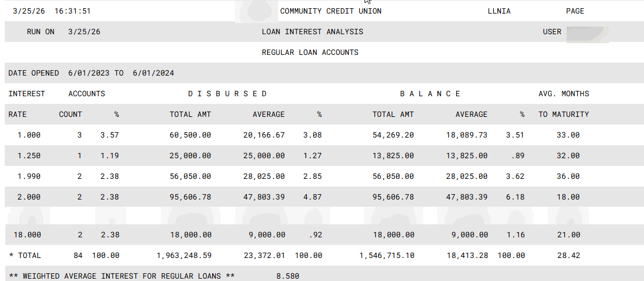Click the 16:31:51 timestamp
The height and width of the screenshot is (281, 644).
coord(73,11)
